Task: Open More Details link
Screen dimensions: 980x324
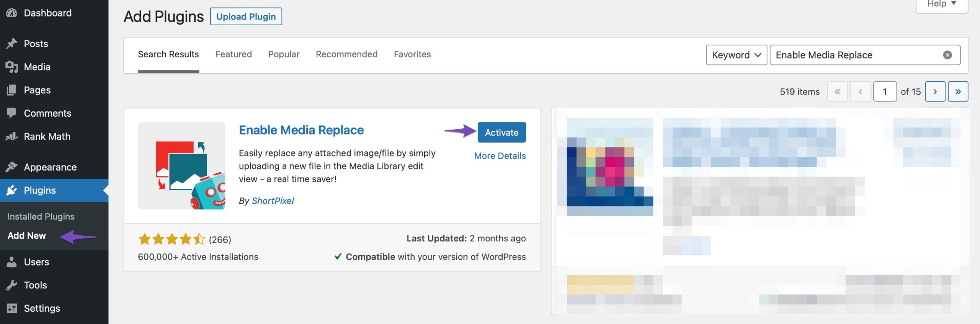Action: [x=500, y=156]
